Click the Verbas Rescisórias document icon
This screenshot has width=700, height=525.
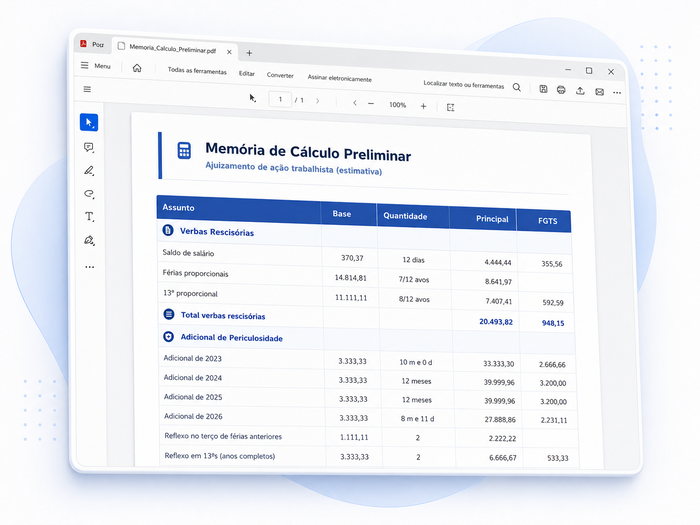pyautogui.click(x=168, y=230)
